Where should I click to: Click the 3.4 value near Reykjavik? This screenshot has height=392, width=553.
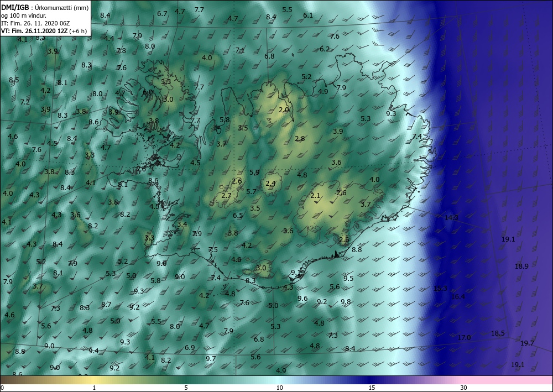tap(182, 224)
